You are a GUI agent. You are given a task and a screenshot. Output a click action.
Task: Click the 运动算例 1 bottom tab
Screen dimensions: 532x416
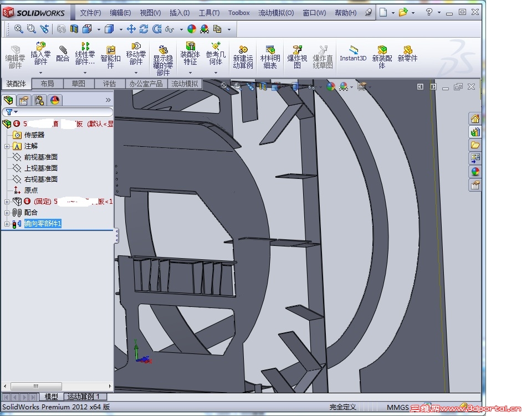click(84, 397)
